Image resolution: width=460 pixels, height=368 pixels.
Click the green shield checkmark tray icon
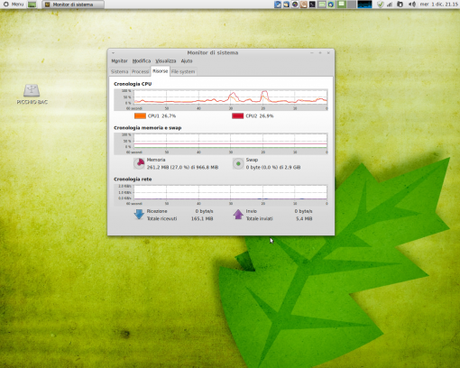tap(380, 4)
